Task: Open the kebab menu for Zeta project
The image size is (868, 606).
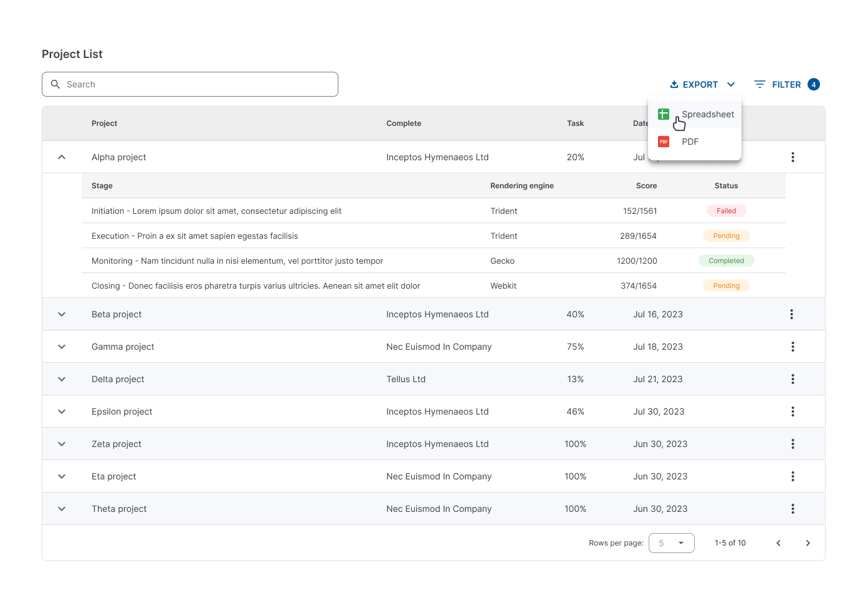Action: [x=793, y=443]
